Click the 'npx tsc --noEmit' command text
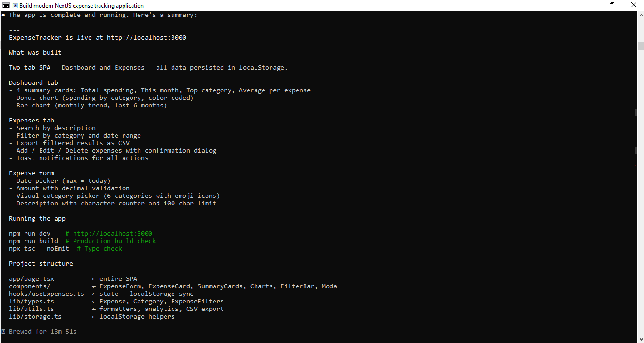 click(x=39, y=249)
